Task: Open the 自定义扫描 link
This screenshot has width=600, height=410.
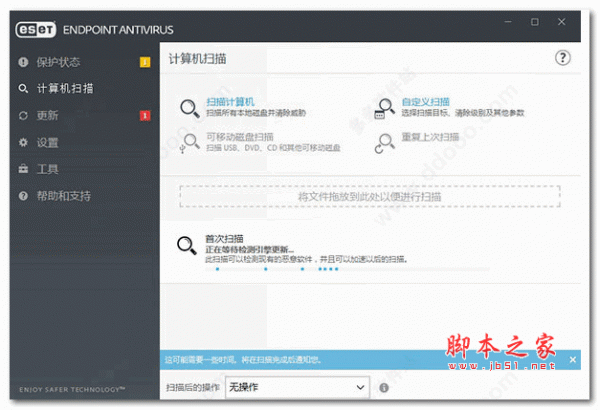Action: coord(426,102)
